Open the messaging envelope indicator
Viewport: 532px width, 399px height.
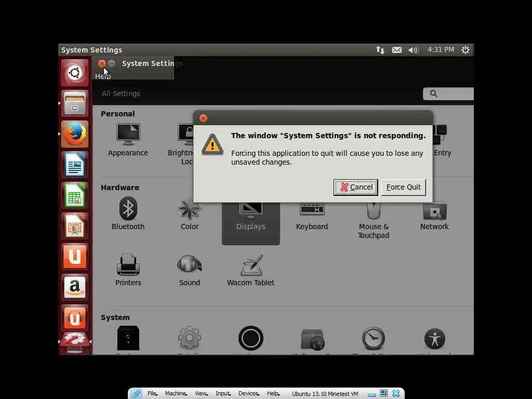pyautogui.click(x=396, y=50)
